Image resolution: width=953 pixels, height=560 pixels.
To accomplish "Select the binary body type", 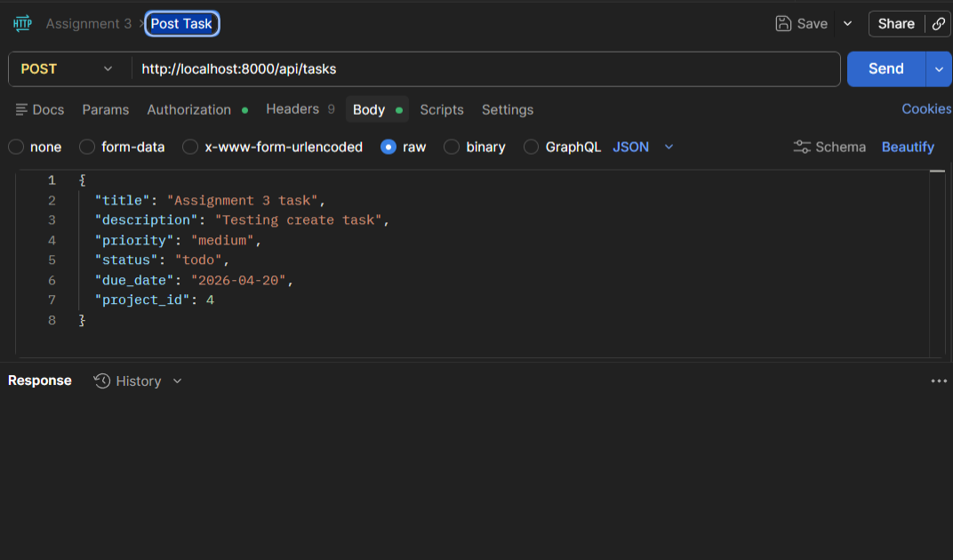I will tap(452, 148).
